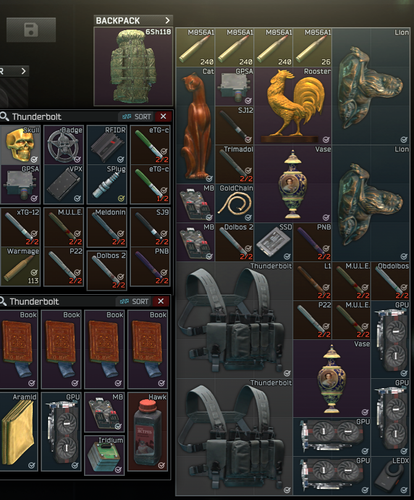414x500 pixels.
Task: Close the lower Thunderbolt window
Action: click(x=161, y=301)
